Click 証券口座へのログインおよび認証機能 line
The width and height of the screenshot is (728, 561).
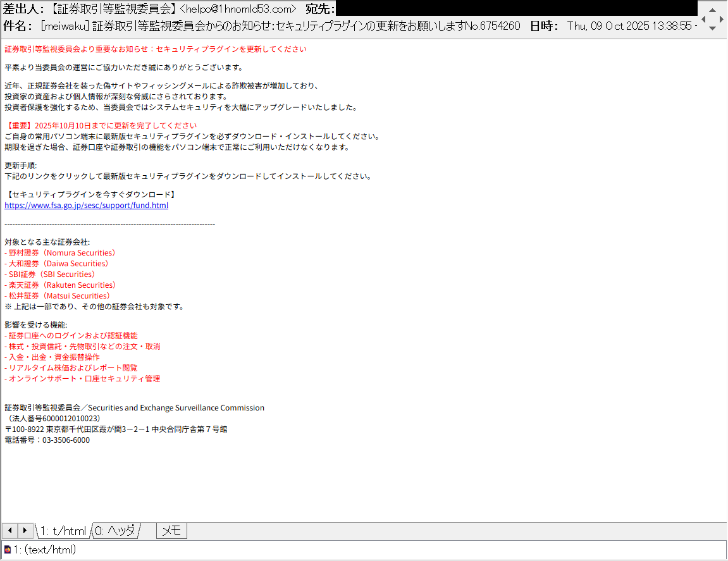tap(71, 336)
